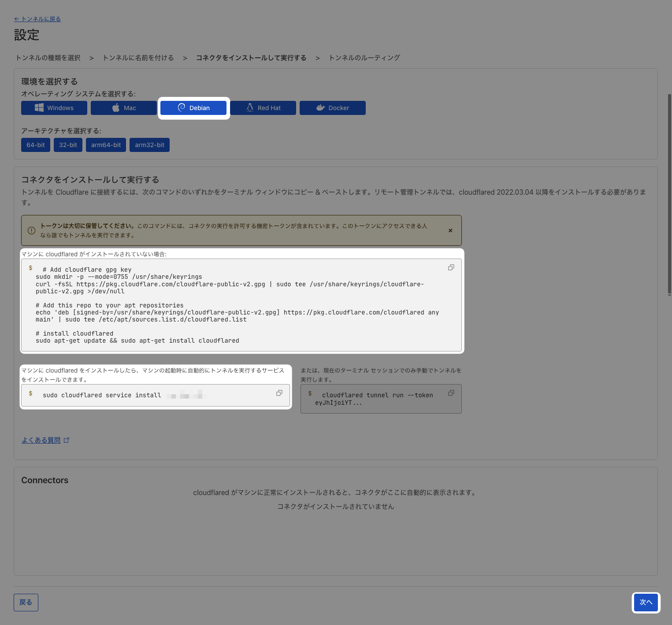The width and height of the screenshot is (672, 625).
Task: Click the Connectors heading
Action: tap(45, 481)
